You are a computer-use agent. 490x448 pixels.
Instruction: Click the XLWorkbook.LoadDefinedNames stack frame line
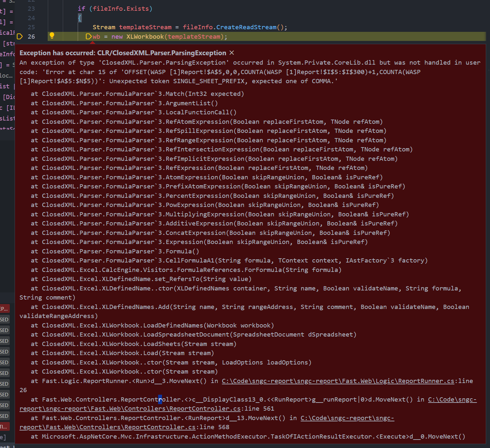(153, 325)
